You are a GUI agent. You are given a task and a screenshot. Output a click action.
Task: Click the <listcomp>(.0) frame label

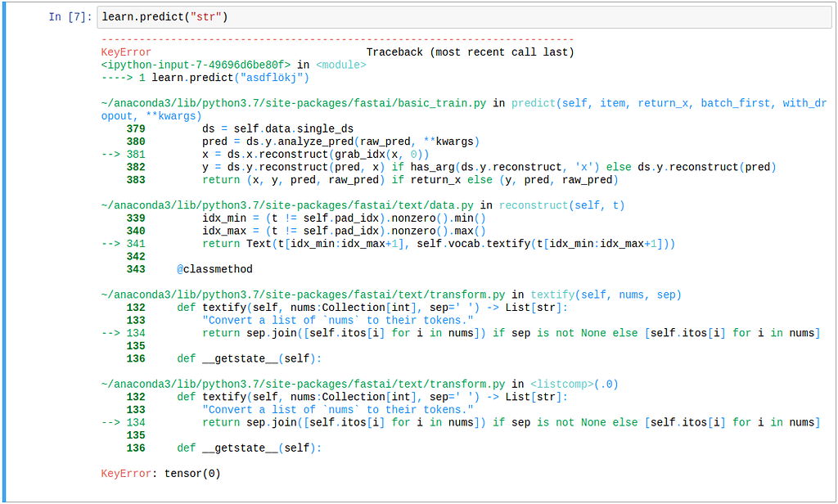(x=574, y=384)
